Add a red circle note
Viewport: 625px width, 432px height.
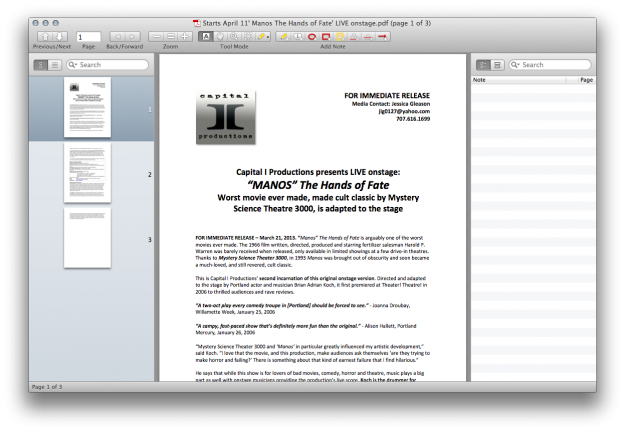point(312,37)
